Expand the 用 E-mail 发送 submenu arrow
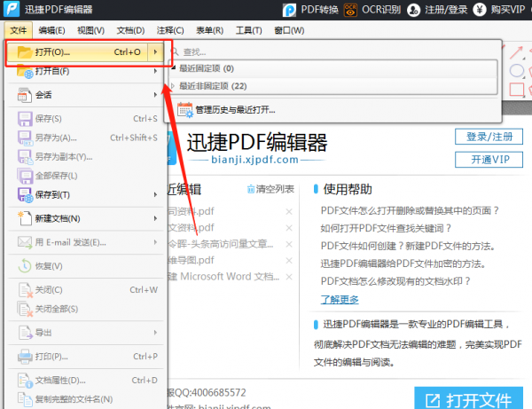532x409 pixels. (155, 242)
